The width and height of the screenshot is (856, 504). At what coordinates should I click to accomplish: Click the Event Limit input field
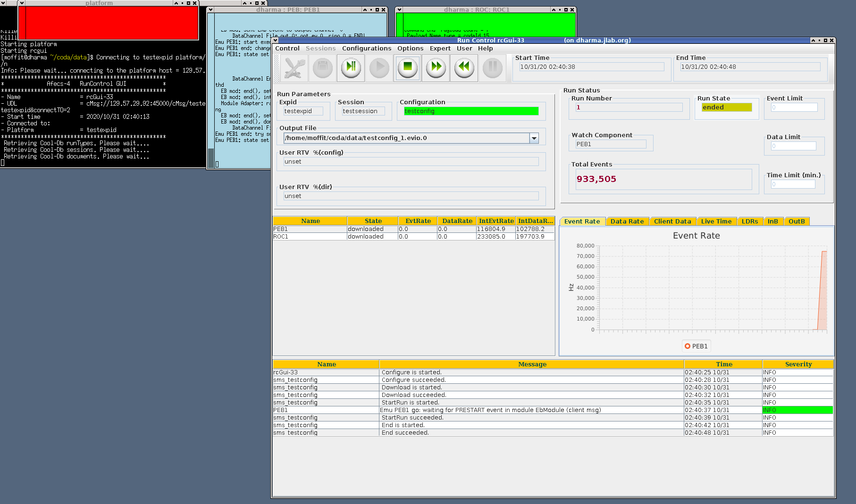(x=794, y=107)
